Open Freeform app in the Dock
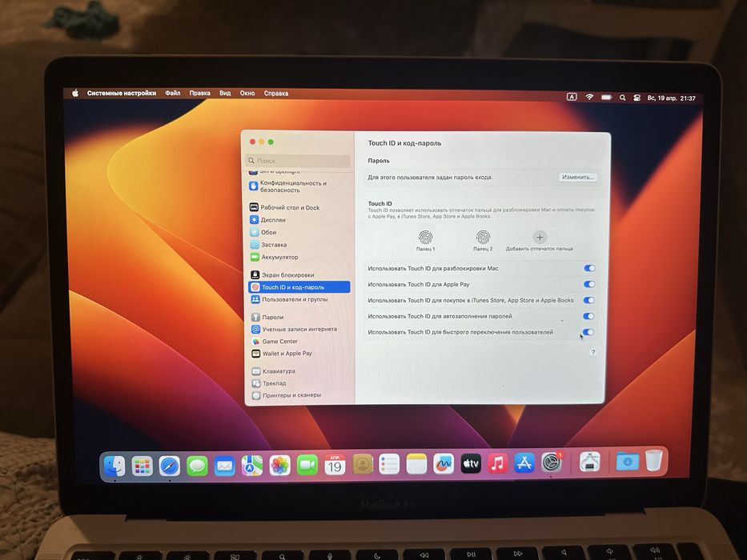The width and height of the screenshot is (747, 560). point(444,463)
